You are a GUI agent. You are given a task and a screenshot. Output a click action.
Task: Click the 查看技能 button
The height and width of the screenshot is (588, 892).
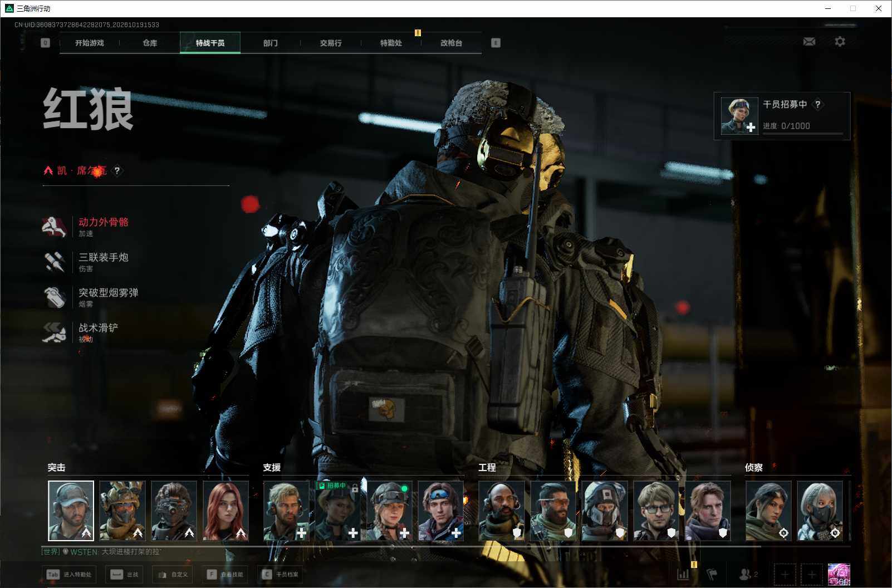(x=226, y=574)
